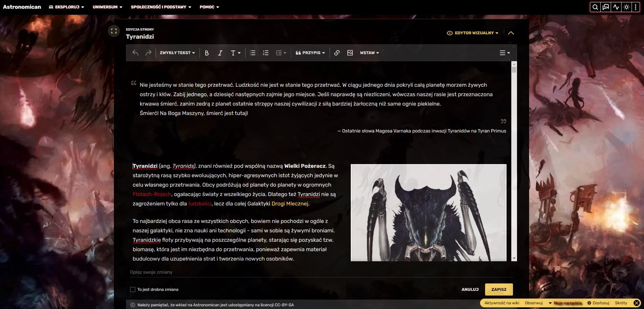The image size is (644, 309).
Task: Toggle fullscreen editing mode icon
Action: coord(114,31)
